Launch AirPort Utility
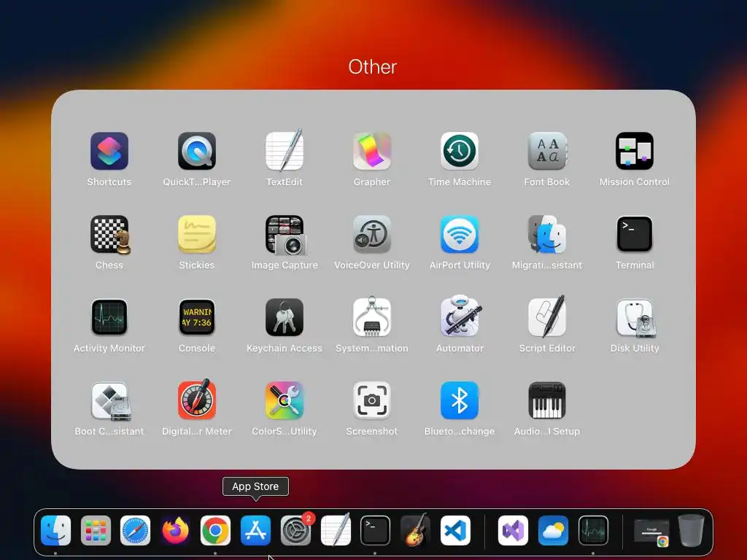The height and width of the screenshot is (560, 747). tap(460, 234)
